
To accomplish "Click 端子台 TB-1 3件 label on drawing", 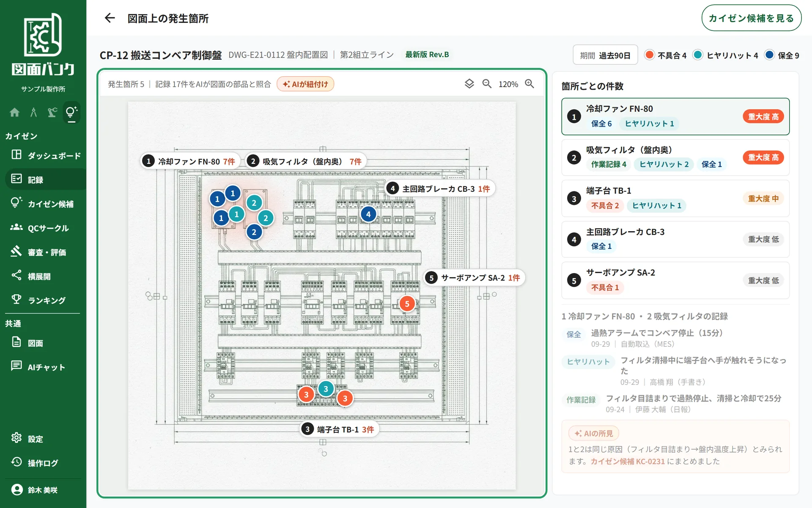I will [x=339, y=429].
